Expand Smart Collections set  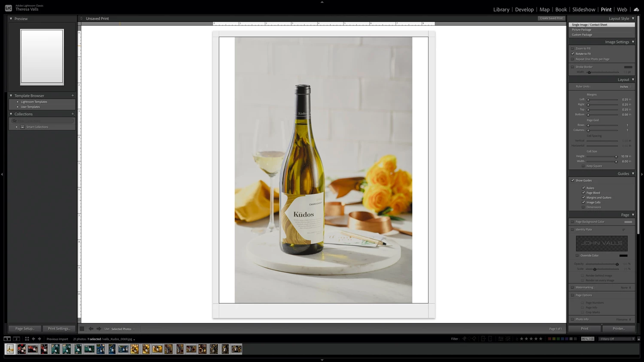click(x=17, y=127)
